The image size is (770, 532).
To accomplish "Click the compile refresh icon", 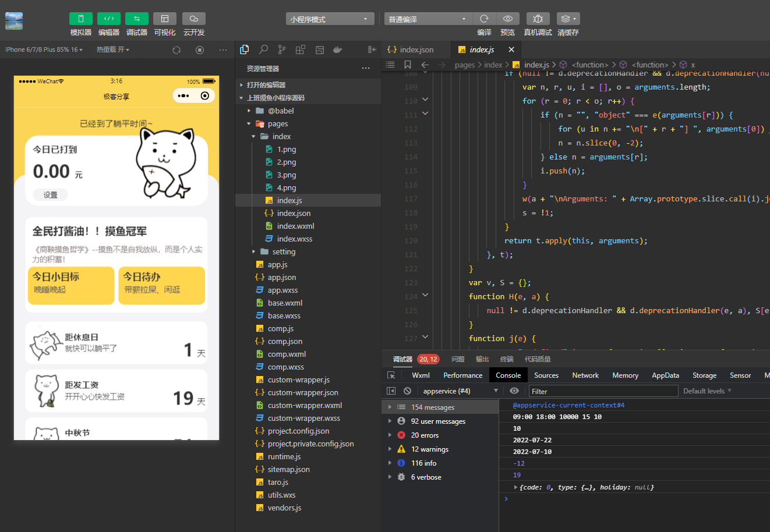I will tap(483, 19).
